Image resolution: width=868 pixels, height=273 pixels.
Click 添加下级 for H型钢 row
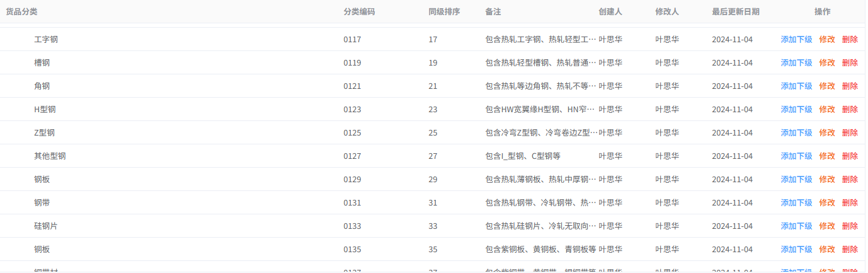tap(796, 109)
